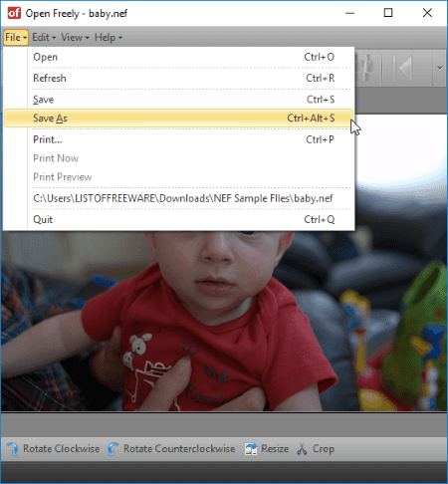Image resolution: width=448 pixels, height=484 pixels.
Task: Open the Help menu
Action: [109, 37]
